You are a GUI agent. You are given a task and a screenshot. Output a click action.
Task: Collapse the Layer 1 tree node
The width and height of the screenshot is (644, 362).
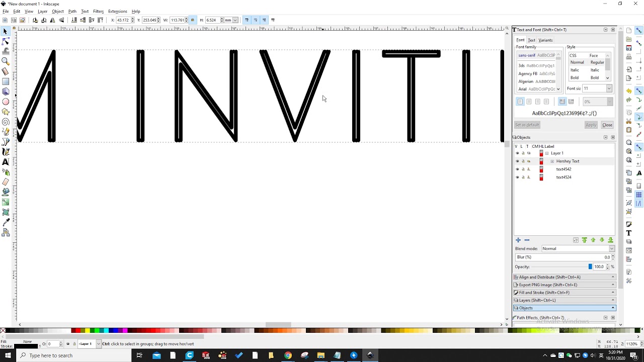click(x=547, y=153)
